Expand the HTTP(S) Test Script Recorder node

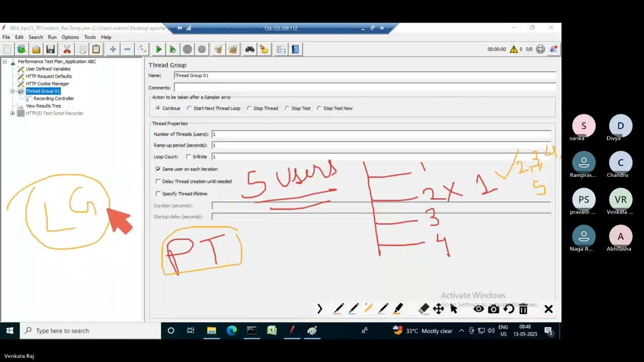click(x=13, y=113)
